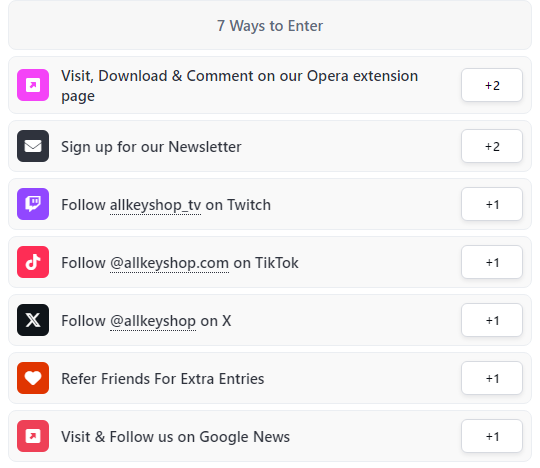
Task: Expand Visit & Follow us on Google News
Action: 270,436
